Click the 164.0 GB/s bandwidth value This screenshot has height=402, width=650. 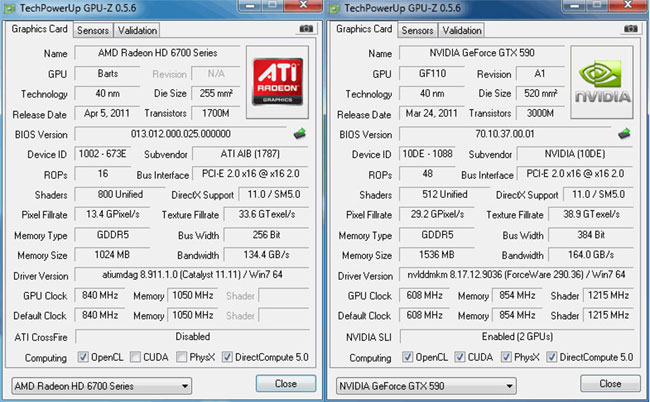tap(591, 254)
